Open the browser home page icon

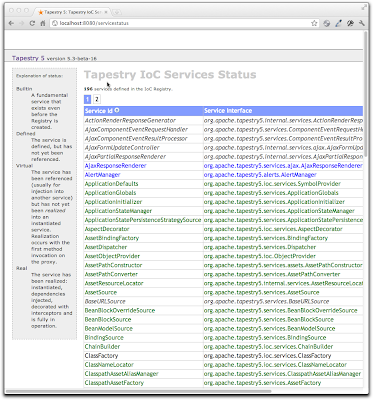pos(43,23)
